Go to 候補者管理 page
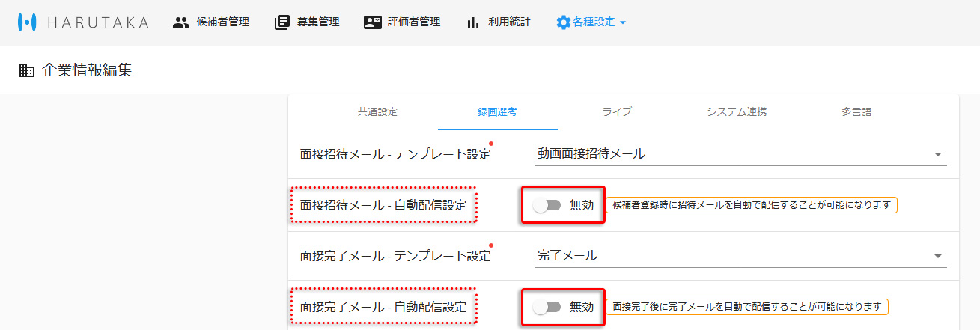 point(222,22)
